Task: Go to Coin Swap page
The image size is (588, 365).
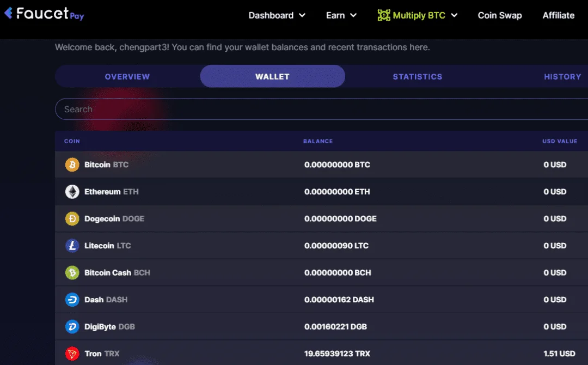Action: [499, 15]
